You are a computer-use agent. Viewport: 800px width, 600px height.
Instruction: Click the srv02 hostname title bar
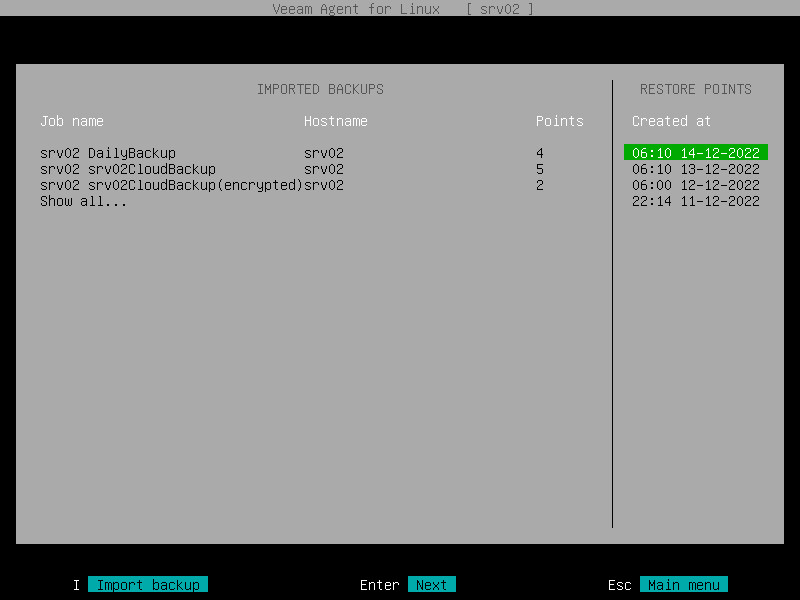tap(503, 9)
